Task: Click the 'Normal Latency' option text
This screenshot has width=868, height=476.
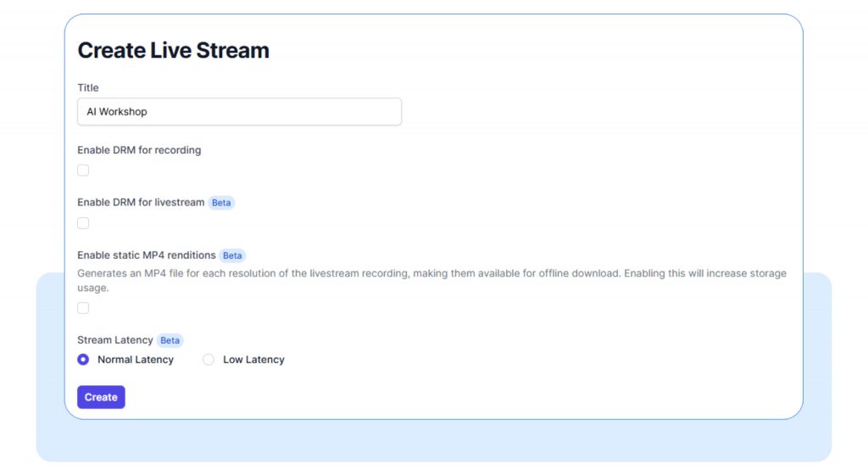Action: [136, 360]
